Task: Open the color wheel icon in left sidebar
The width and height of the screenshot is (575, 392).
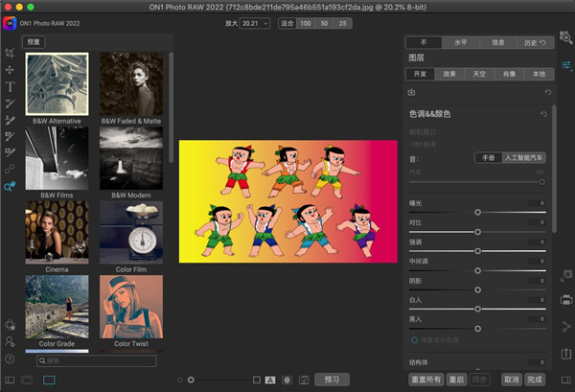Action: [x=10, y=325]
